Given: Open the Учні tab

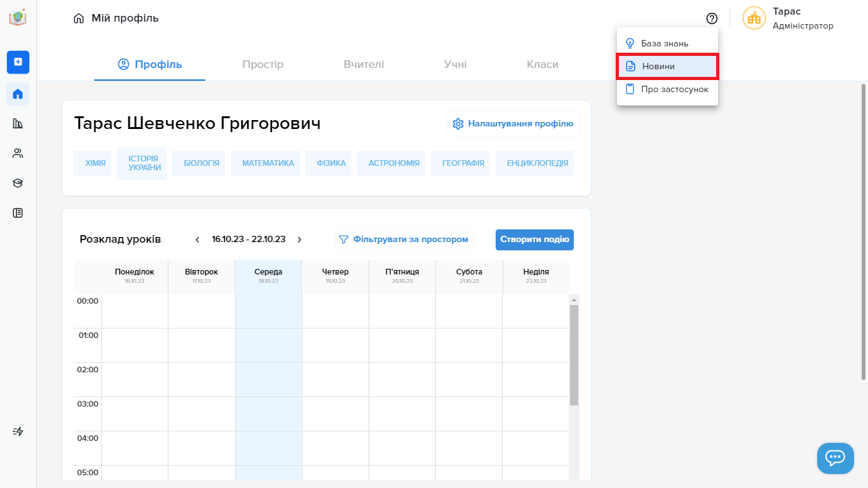Looking at the screenshot, I should tap(455, 64).
